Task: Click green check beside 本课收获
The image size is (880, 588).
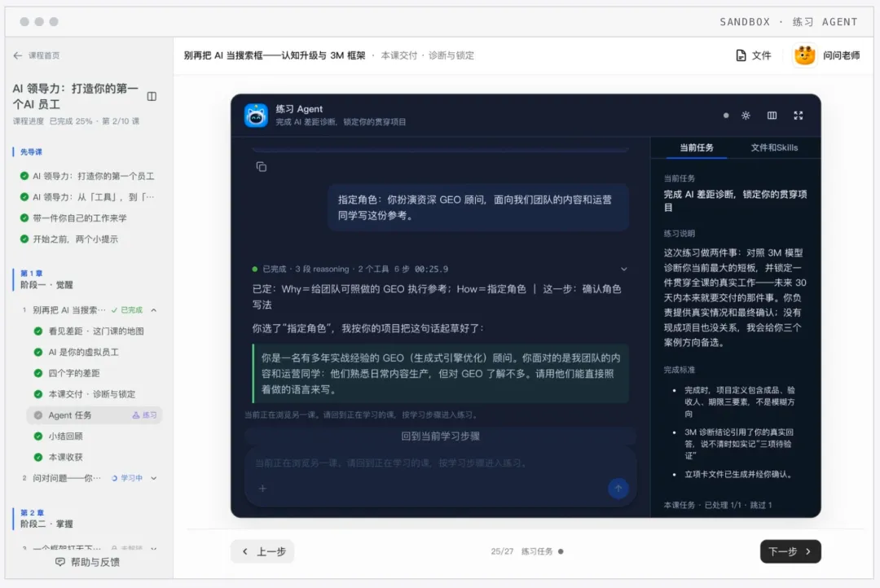Action: click(38, 457)
